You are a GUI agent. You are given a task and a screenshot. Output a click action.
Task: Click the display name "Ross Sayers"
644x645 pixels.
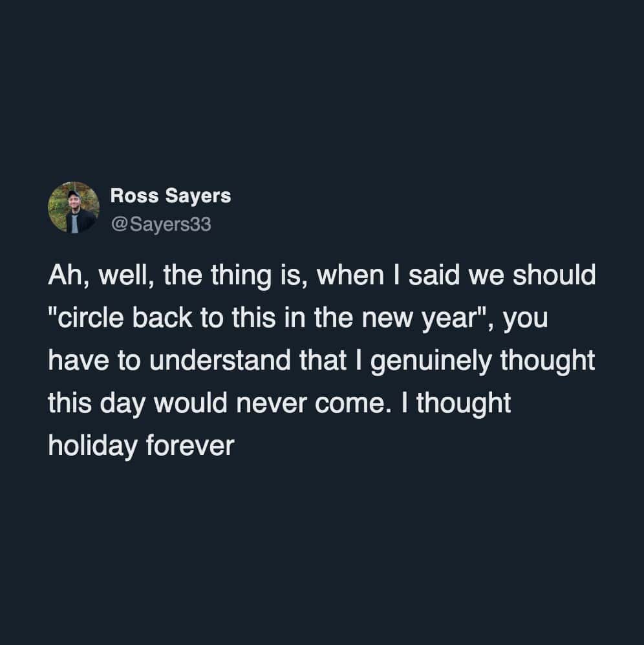pos(171,196)
